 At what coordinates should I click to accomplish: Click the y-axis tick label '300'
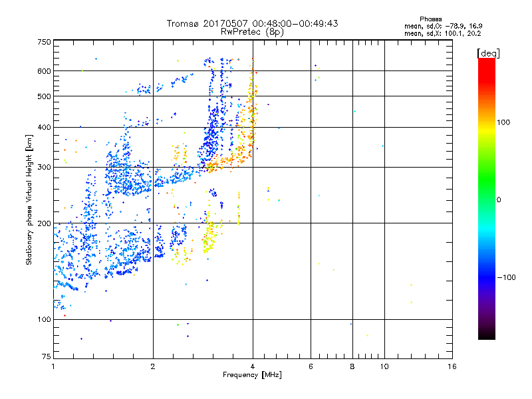[x=45, y=168]
